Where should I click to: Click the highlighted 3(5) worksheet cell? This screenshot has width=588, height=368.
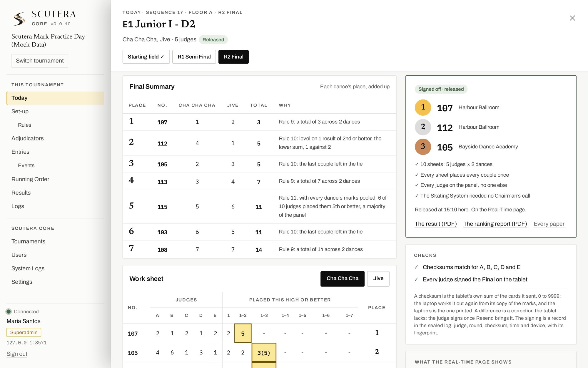pos(264,352)
